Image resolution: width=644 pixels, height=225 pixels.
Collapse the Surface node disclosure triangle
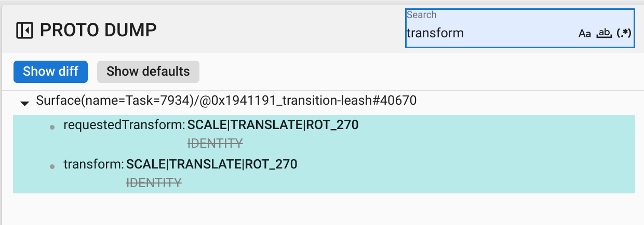(24, 103)
